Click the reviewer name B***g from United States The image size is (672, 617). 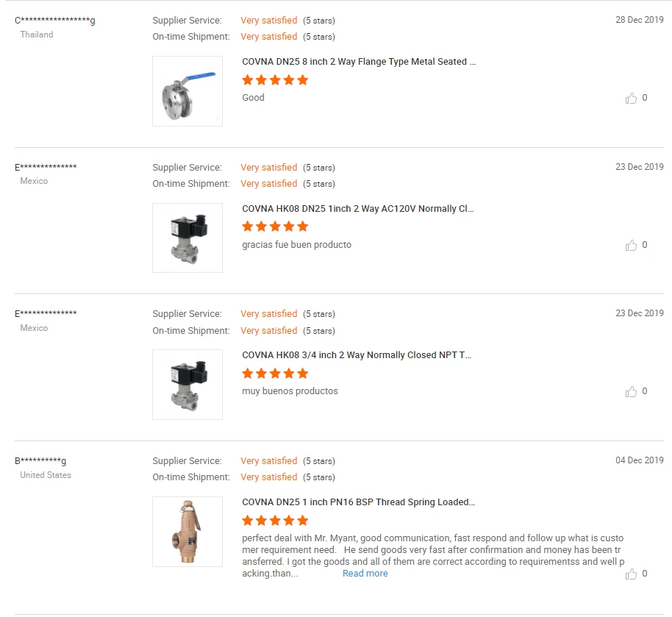pyautogui.click(x=40, y=461)
